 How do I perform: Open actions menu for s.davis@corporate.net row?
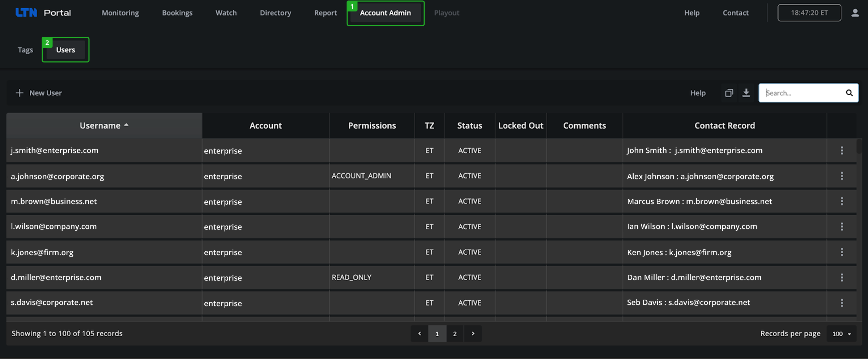pos(842,303)
